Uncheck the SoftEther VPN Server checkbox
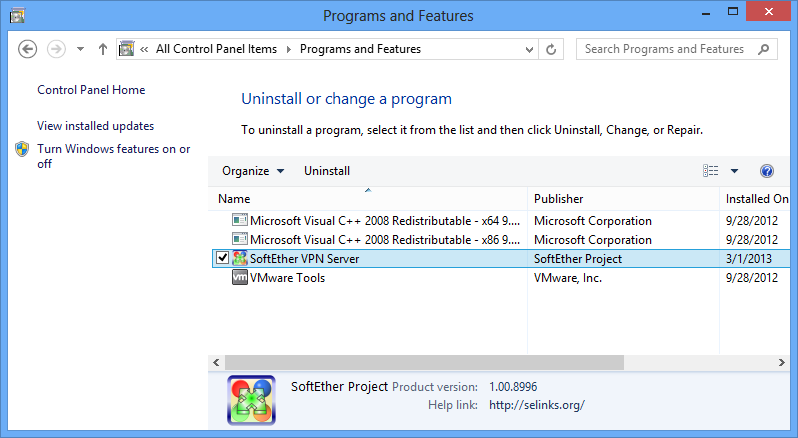Viewport: 798px width, 438px height. click(x=222, y=258)
